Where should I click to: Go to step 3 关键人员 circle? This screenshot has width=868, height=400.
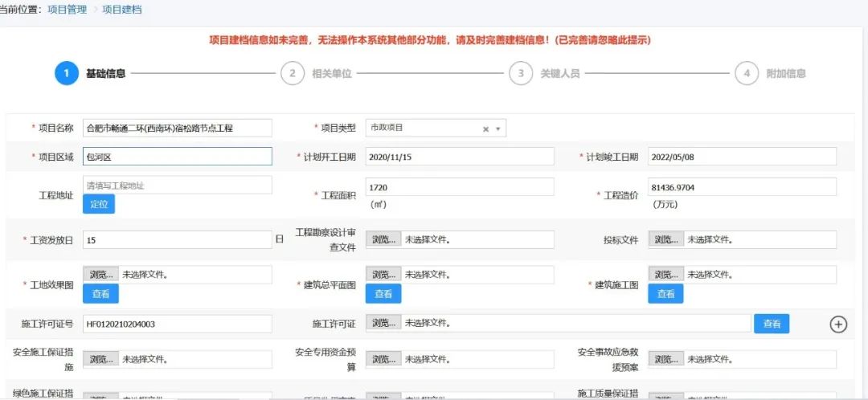(x=520, y=73)
